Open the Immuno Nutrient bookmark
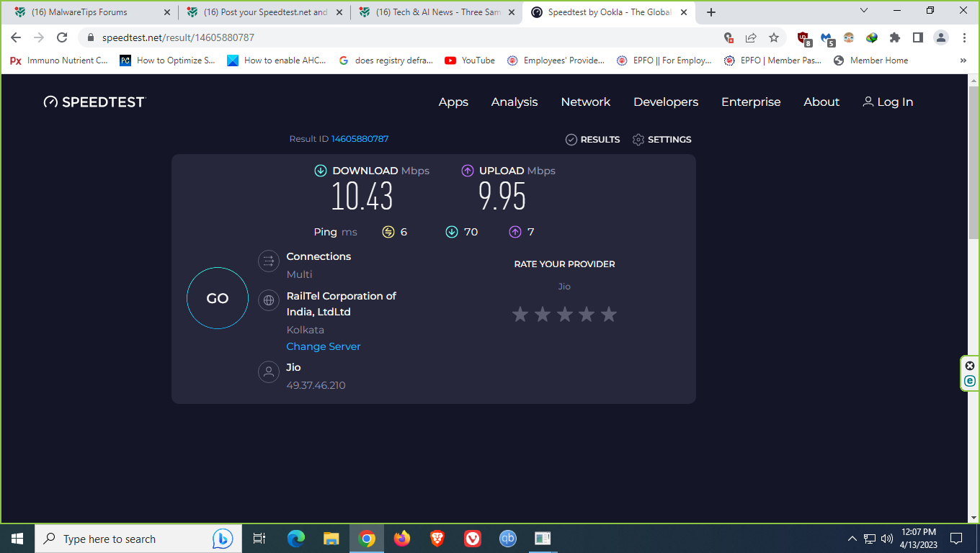This screenshot has width=980, height=553. pyautogui.click(x=59, y=60)
